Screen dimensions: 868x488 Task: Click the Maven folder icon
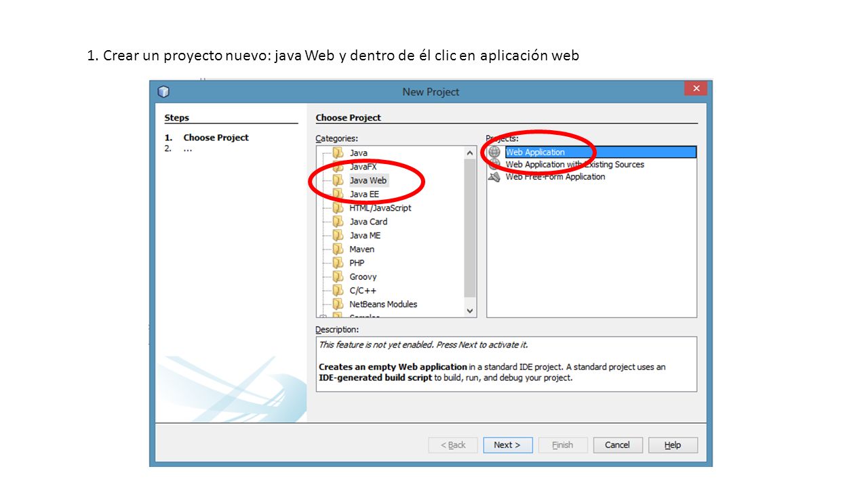(x=338, y=249)
